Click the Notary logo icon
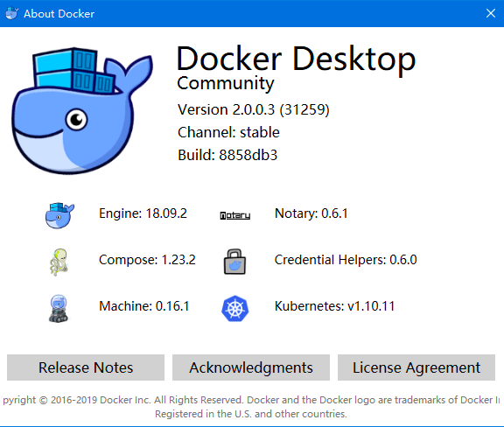 coord(235,215)
